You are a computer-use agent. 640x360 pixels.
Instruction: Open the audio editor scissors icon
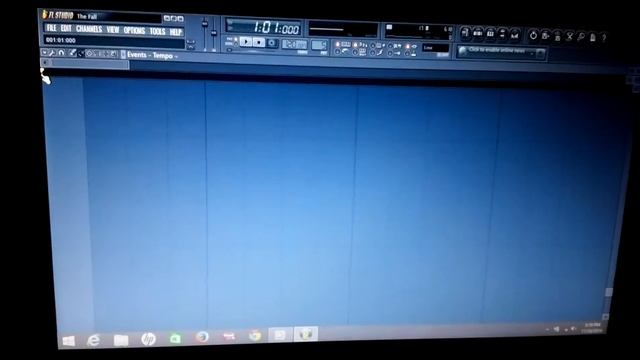coord(570,37)
